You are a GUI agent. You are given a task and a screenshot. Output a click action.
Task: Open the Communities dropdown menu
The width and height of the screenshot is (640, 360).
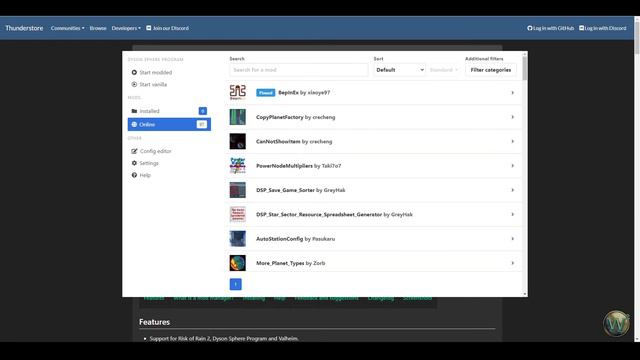(x=67, y=28)
